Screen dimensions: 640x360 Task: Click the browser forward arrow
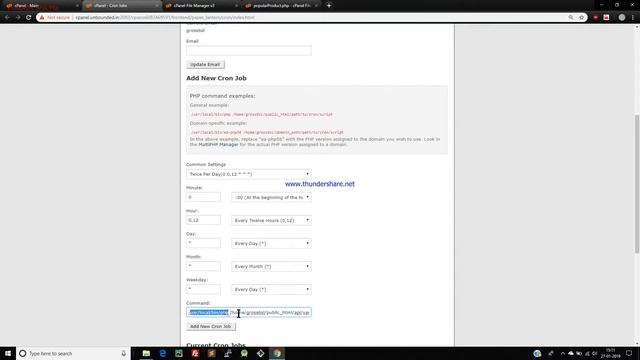pyautogui.click(x=18, y=18)
